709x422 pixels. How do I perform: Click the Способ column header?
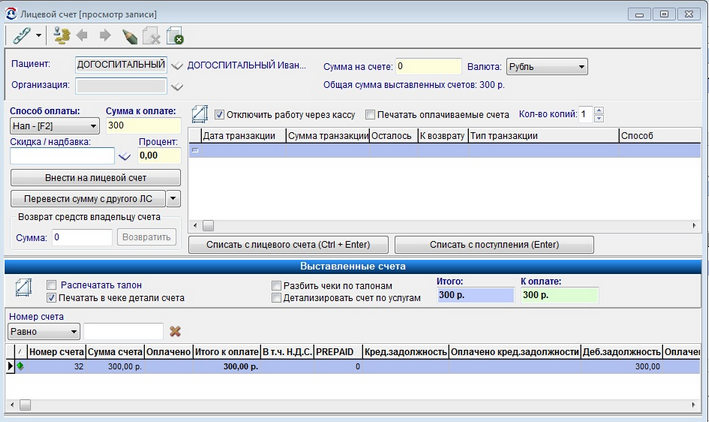(660, 136)
